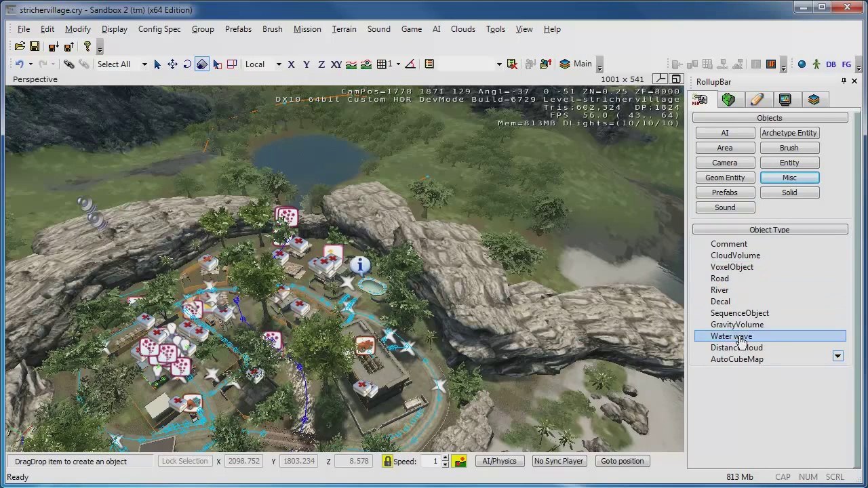This screenshot has width=868, height=488.
Task: Select AutoCubeMap in Object Type list
Action: pos(737,359)
